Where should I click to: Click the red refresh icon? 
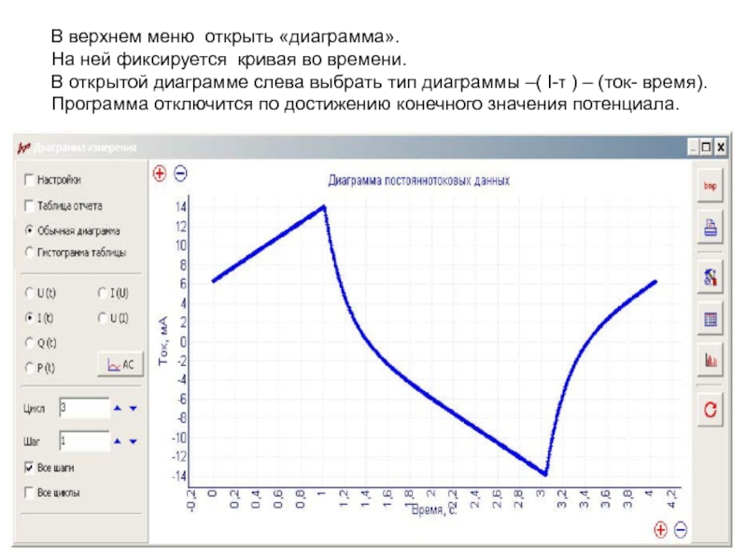point(711,409)
